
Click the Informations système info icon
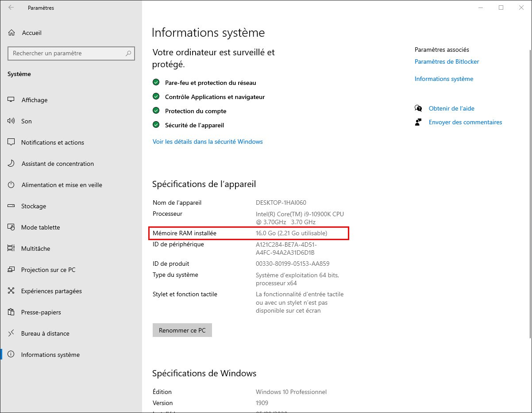point(12,355)
